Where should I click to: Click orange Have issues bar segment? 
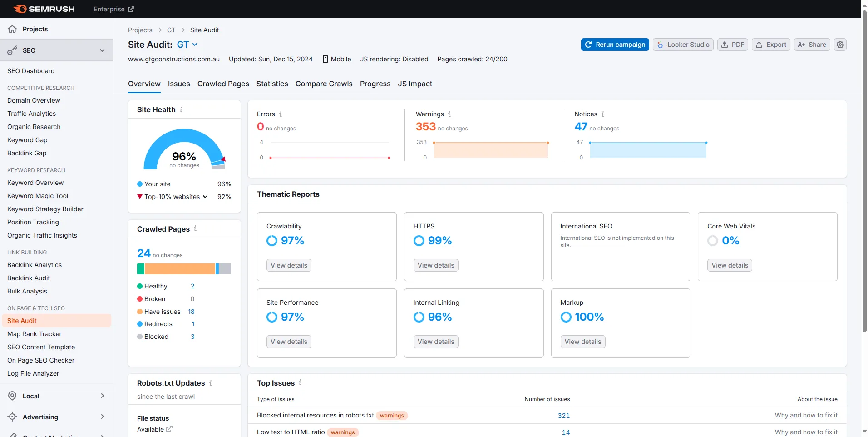pyautogui.click(x=180, y=269)
